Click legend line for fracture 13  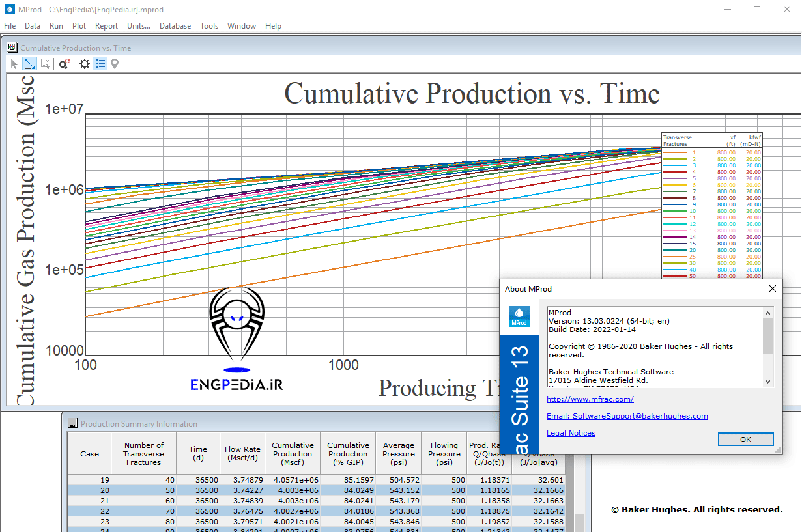click(674, 231)
